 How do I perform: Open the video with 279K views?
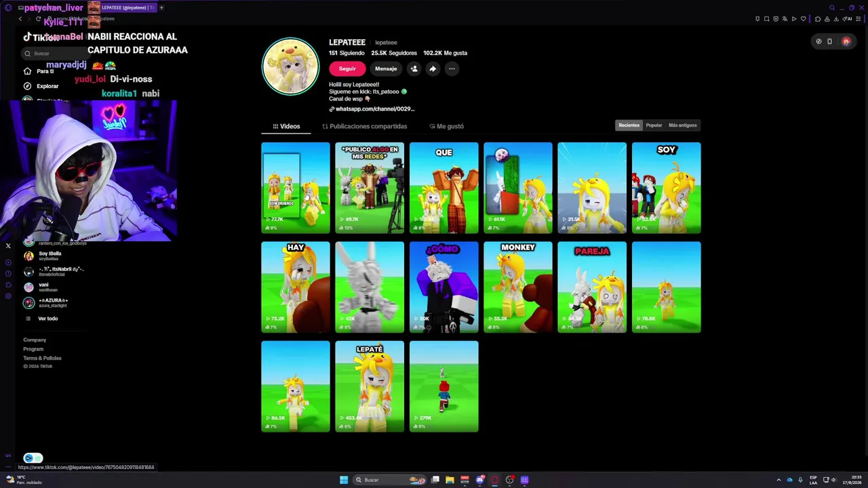(x=443, y=386)
